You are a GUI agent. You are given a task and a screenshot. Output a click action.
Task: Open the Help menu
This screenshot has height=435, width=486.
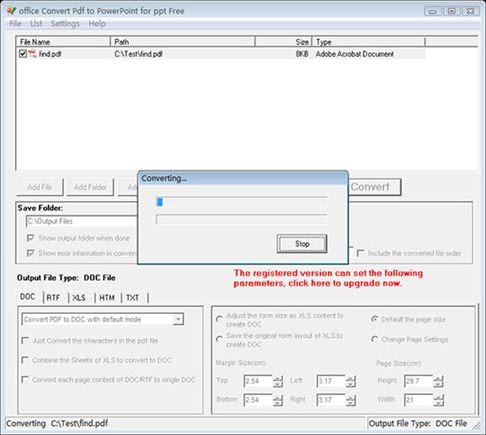click(x=97, y=24)
